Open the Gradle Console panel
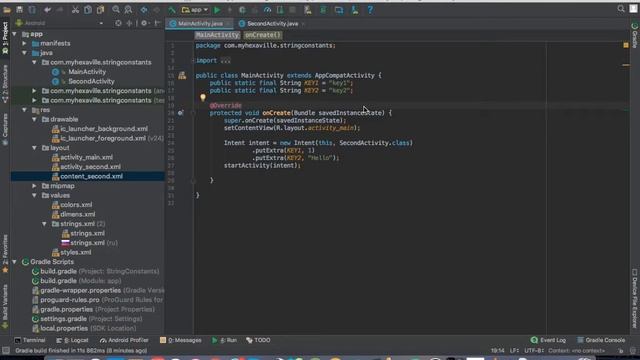Viewport: 640px width, 360px height. (601, 340)
